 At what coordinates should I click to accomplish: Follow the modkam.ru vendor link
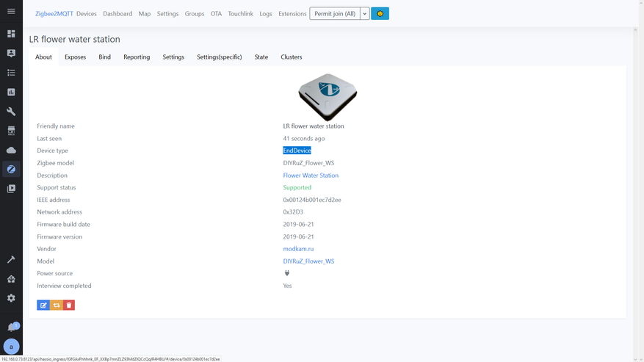coord(298,249)
